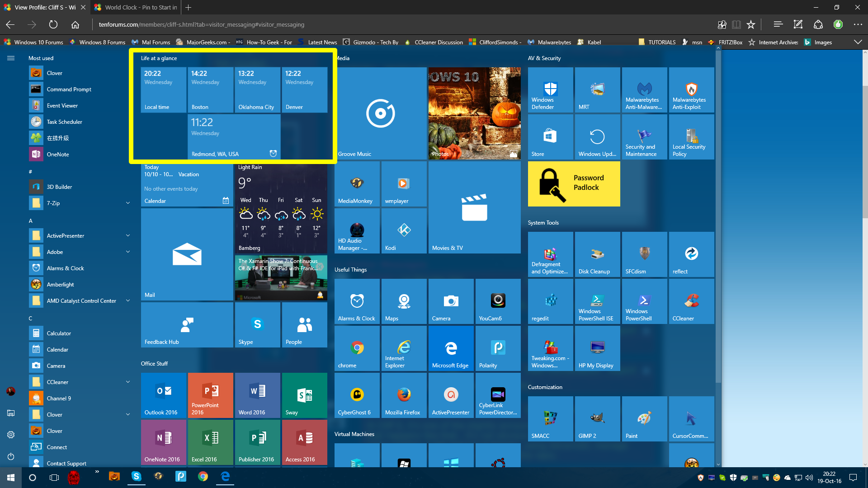
Task: Expand the ActivePresenter folder chevron
Action: (x=127, y=236)
